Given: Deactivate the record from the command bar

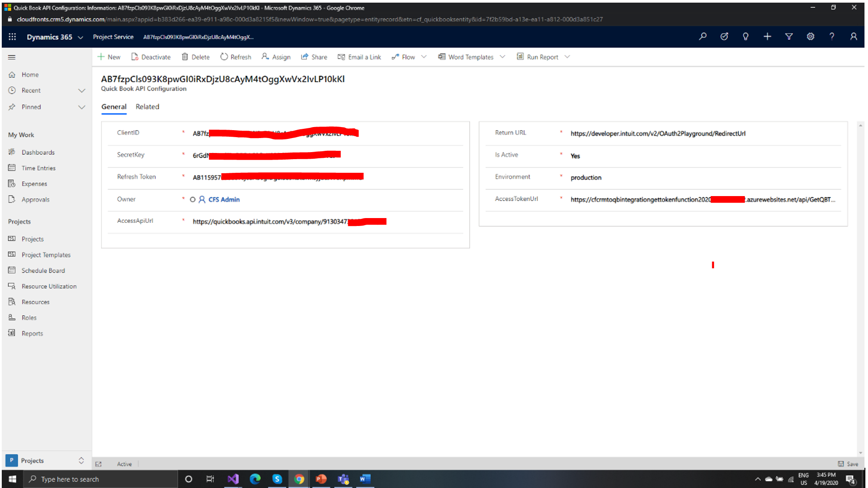Looking at the screenshot, I should click(x=151, y=57).
